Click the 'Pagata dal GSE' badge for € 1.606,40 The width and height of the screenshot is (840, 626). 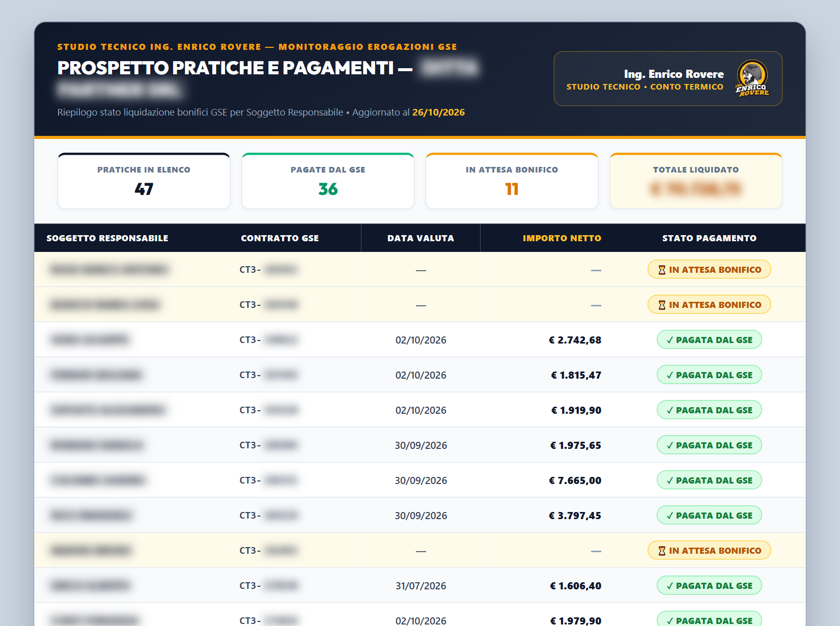click(709, 586)
